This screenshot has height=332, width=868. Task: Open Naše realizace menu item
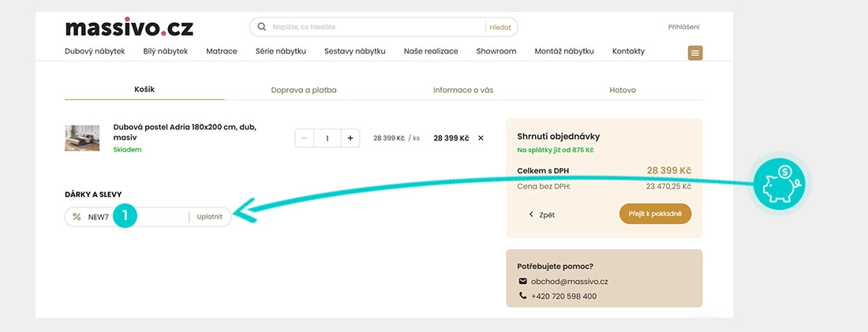click(431, 51)
